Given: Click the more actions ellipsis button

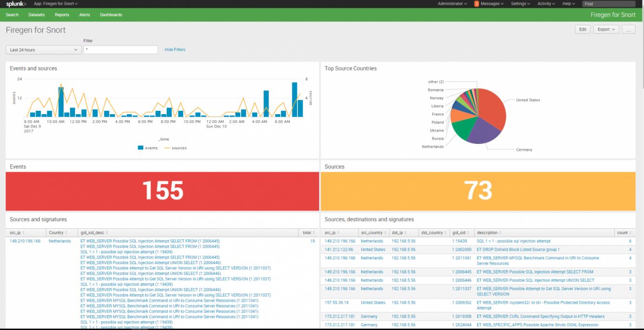Looking at the screenshot, I should 628,29.
